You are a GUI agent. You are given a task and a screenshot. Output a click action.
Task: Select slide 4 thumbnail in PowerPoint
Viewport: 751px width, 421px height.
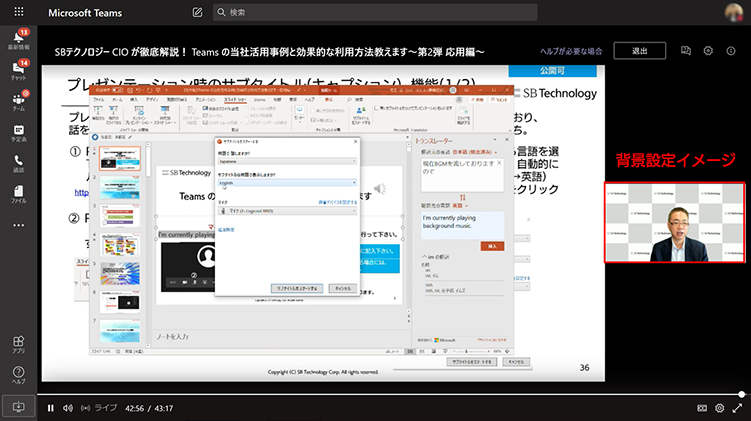(120, 245)
